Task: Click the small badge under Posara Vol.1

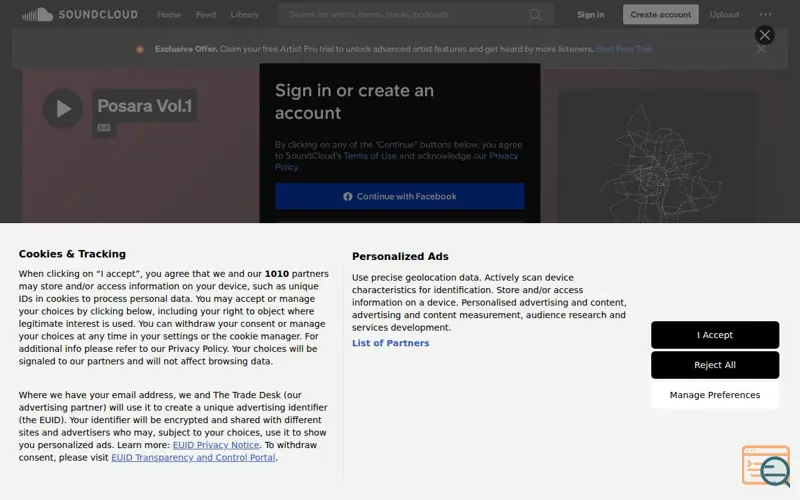Action: (104, 128)
